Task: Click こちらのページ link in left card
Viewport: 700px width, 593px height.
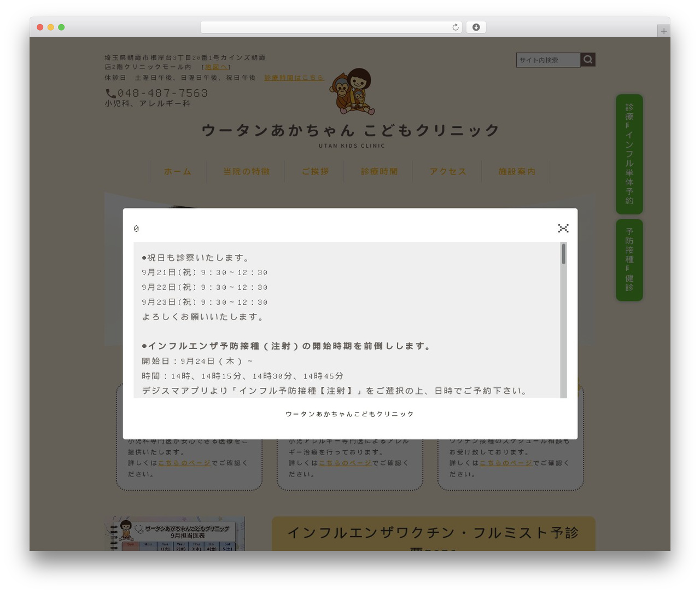Action: point(184,463)
